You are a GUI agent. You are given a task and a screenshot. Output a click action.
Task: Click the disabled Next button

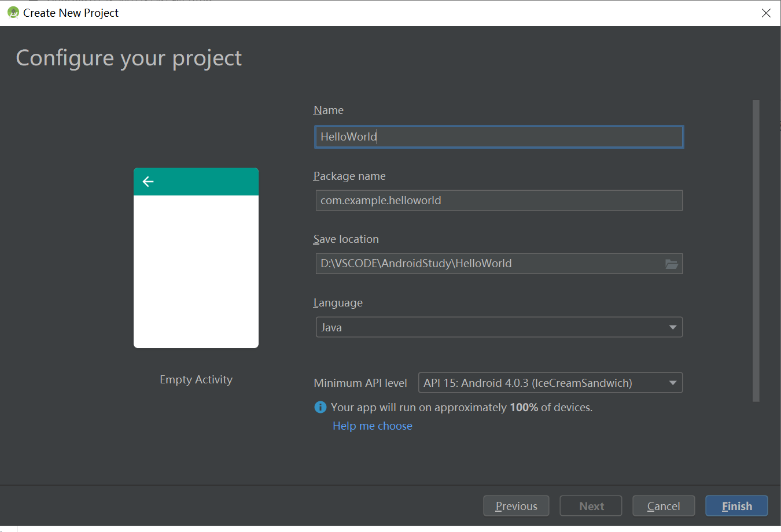point(591,506)
